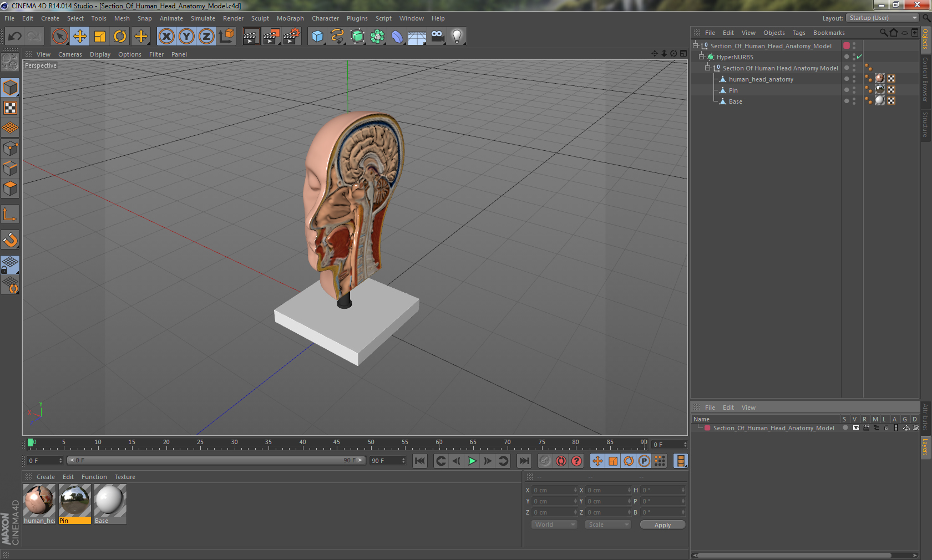Viewport: 932px width, 560px height.
Task: Open the Objects manager Tags menu
Action: [798, 33]
